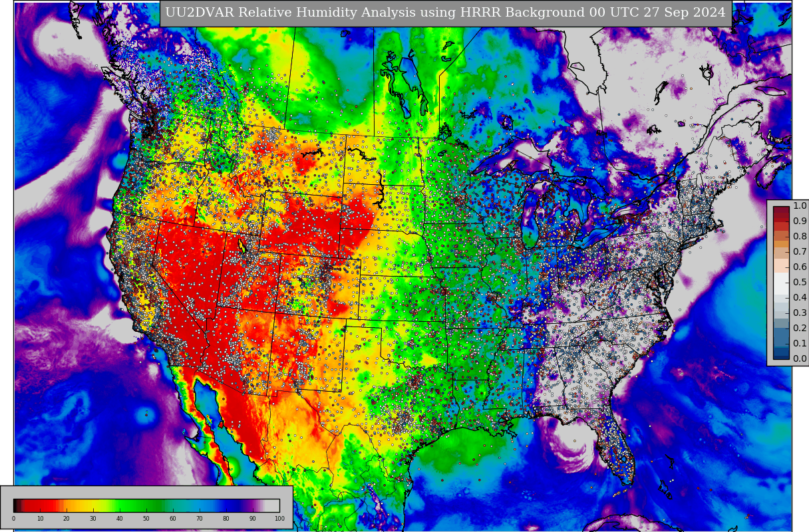Image resolution: width=809 pixels, height=532 pixels.
Task: Select the 0.3 label on the right colorbar
Action: tap(800, 313)
